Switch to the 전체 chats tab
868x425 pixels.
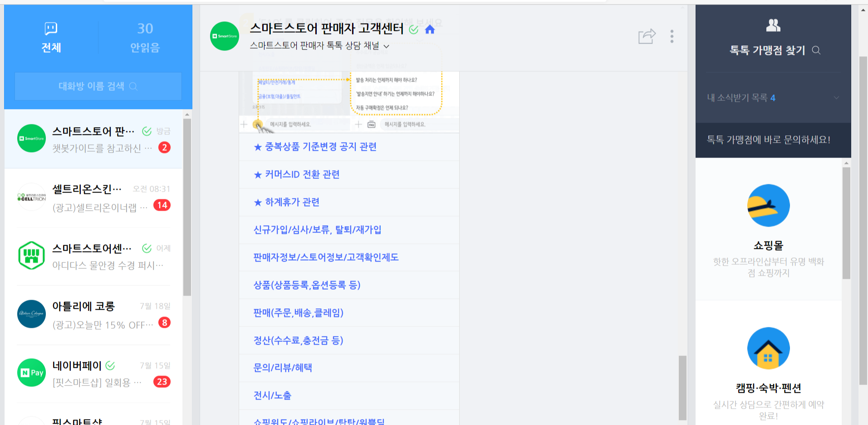coord(51,37)
